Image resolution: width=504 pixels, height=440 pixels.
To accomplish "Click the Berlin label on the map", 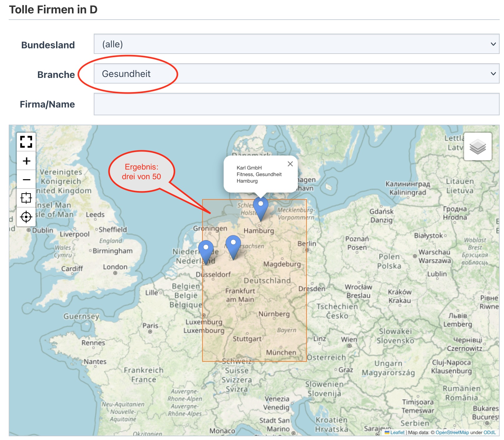I will pyautogui.click(x=307, y=244).
